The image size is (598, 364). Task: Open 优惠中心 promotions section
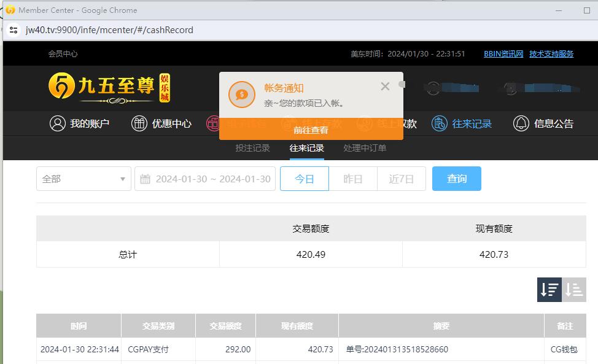pyautogui.click(x=161, y=123)
